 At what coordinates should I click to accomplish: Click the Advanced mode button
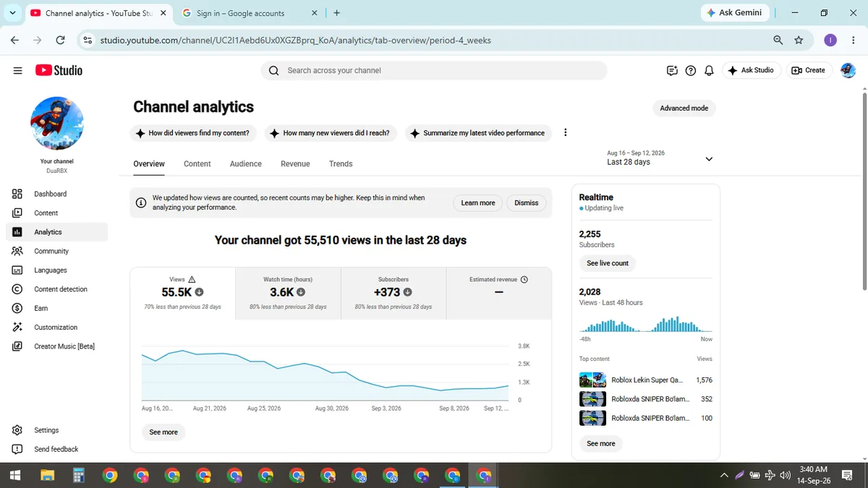click(x=684, y=108)
